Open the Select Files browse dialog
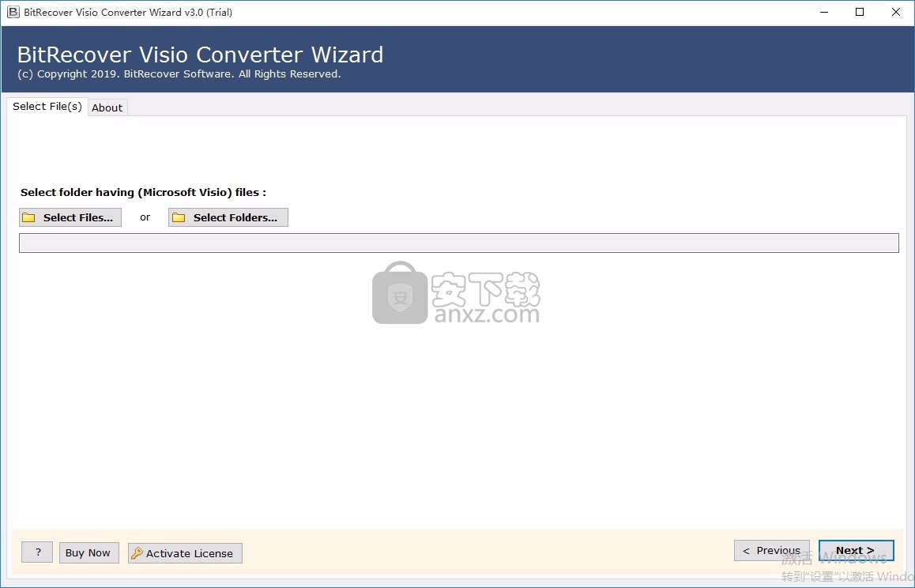Viewport: 915px width, 588px height. click(x=70, y=217)
